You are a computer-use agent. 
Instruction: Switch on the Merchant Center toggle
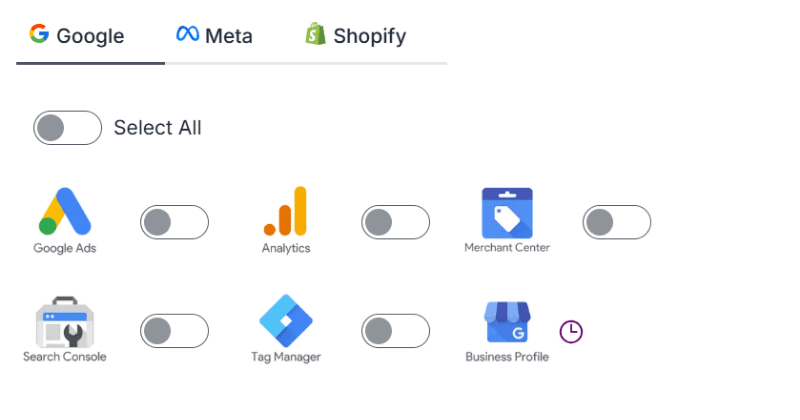click(x=616, y=222)
